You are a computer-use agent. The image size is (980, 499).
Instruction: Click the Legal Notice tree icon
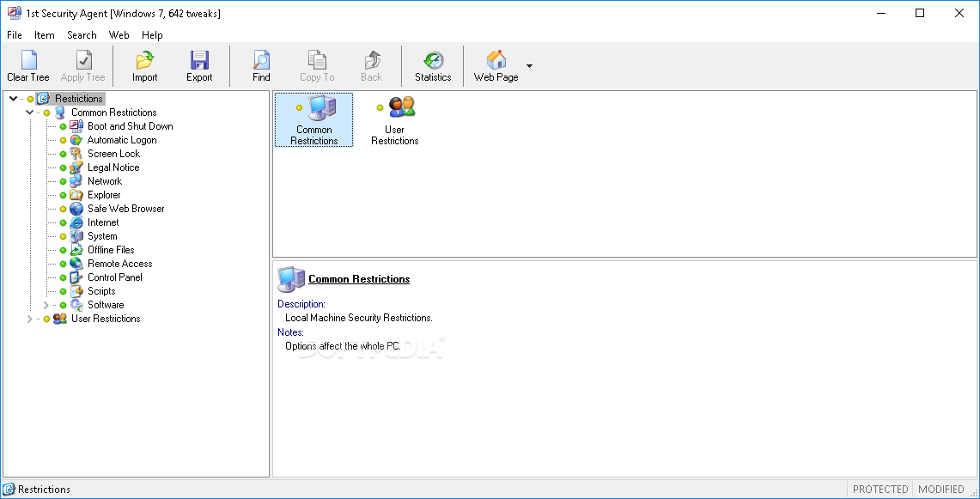coord(76,167)
